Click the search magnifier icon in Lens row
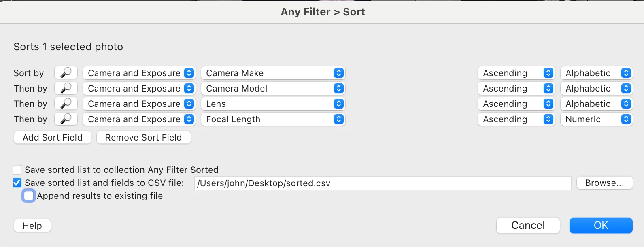This screenshot has width=644, height=247. (x=66, y=104)
